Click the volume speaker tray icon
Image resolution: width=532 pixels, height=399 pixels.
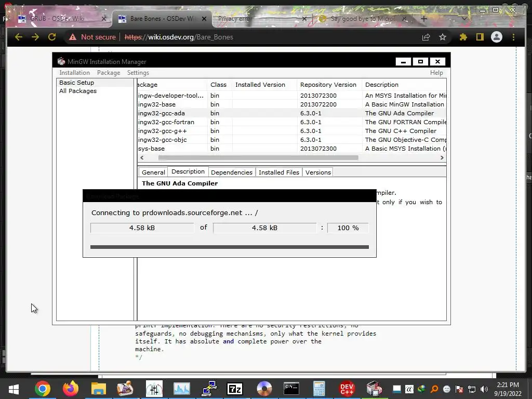point(484,389)
